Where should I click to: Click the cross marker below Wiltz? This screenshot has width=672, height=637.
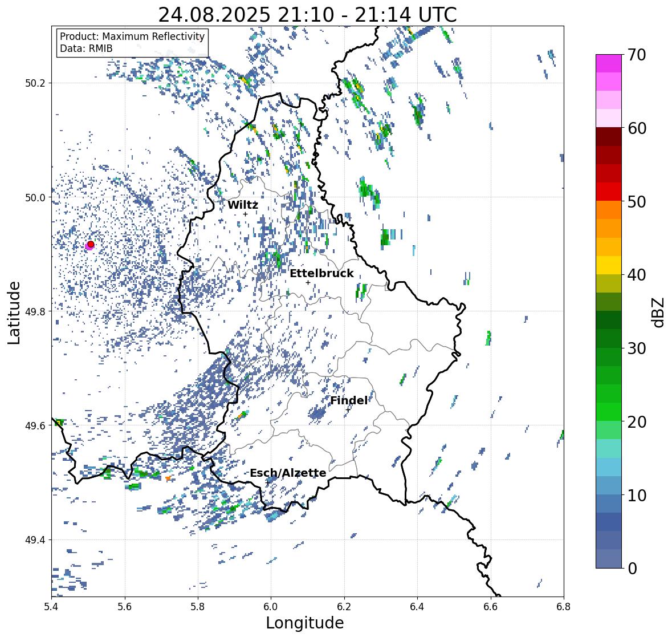(x=245, y=214)
